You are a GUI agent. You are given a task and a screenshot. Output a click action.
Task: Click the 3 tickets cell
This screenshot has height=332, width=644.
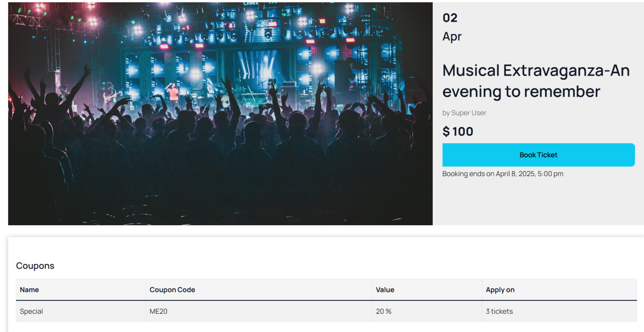499,311
